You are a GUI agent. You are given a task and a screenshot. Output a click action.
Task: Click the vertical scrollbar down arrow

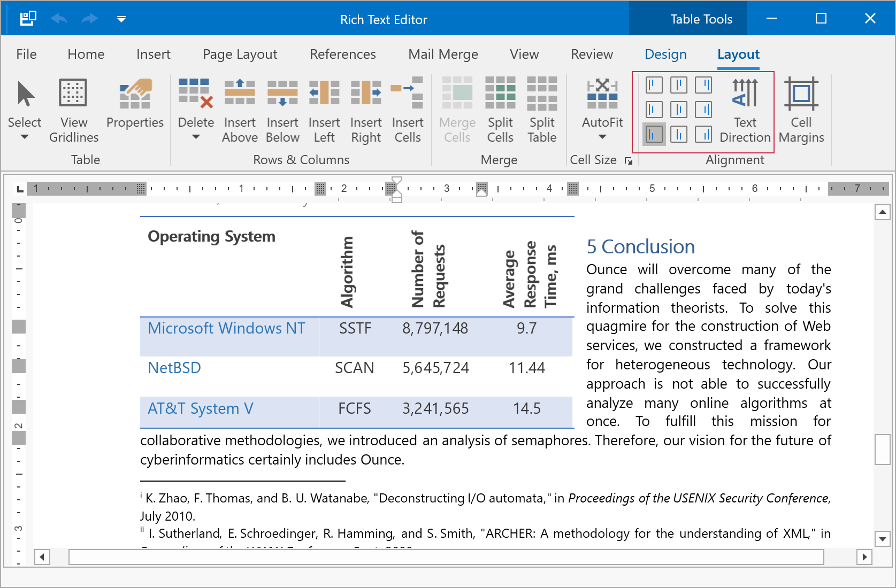click(882, 539)
